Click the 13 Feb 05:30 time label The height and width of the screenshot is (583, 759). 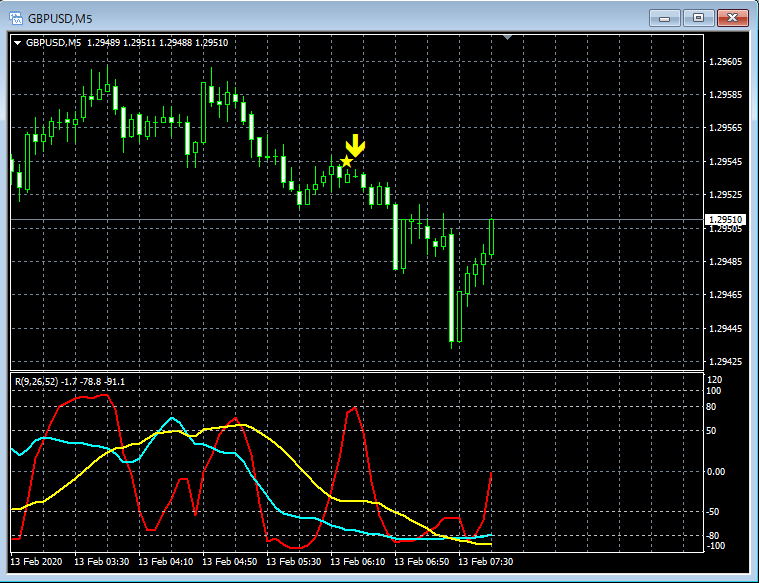click(x=294, y=562)
